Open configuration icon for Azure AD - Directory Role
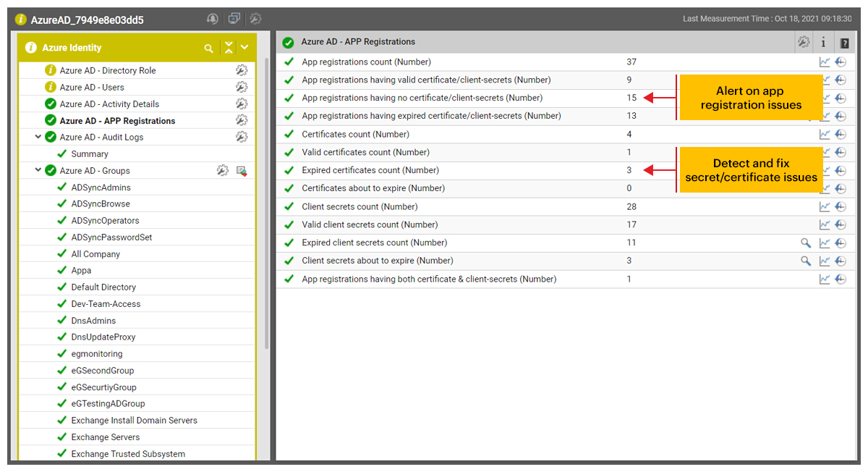Viewport: 868px width, 472px height. coord(242,70)
